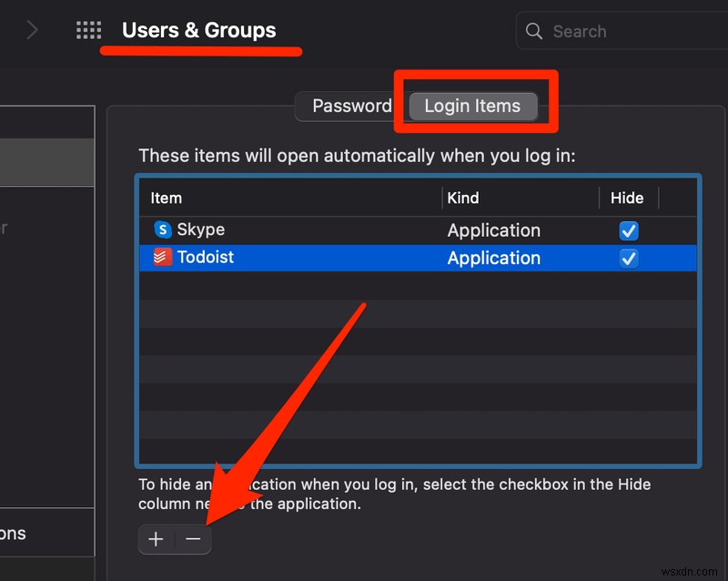Viewport: 728px width, 581px height.
Task: Click the magnifying glass search icon
Action: coord(534,31)
